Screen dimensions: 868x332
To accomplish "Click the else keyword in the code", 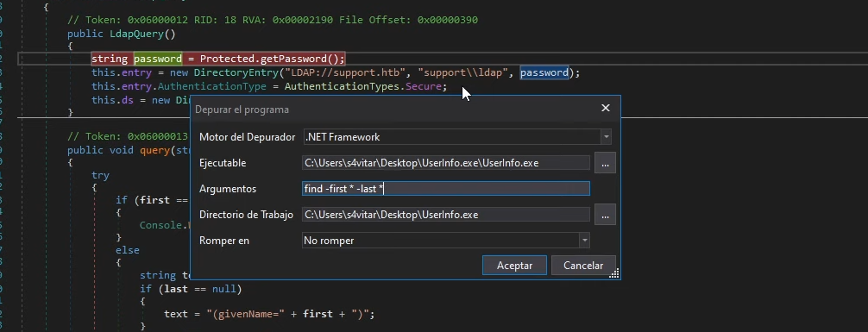I will [128, 250].
